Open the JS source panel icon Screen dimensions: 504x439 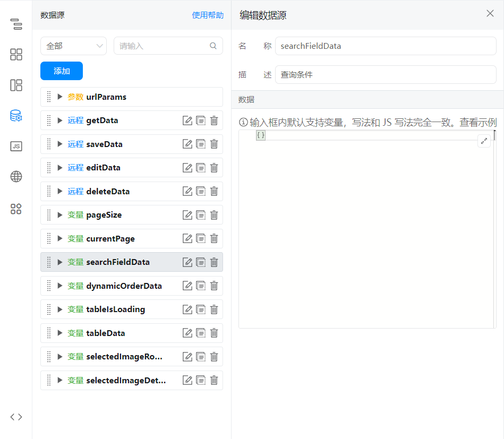point(16,147)
